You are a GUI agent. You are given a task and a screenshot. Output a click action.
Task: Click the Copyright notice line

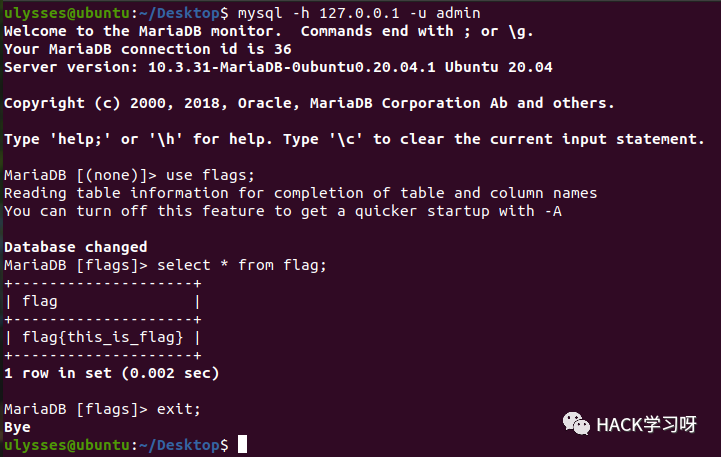click(x=309, y=103)
